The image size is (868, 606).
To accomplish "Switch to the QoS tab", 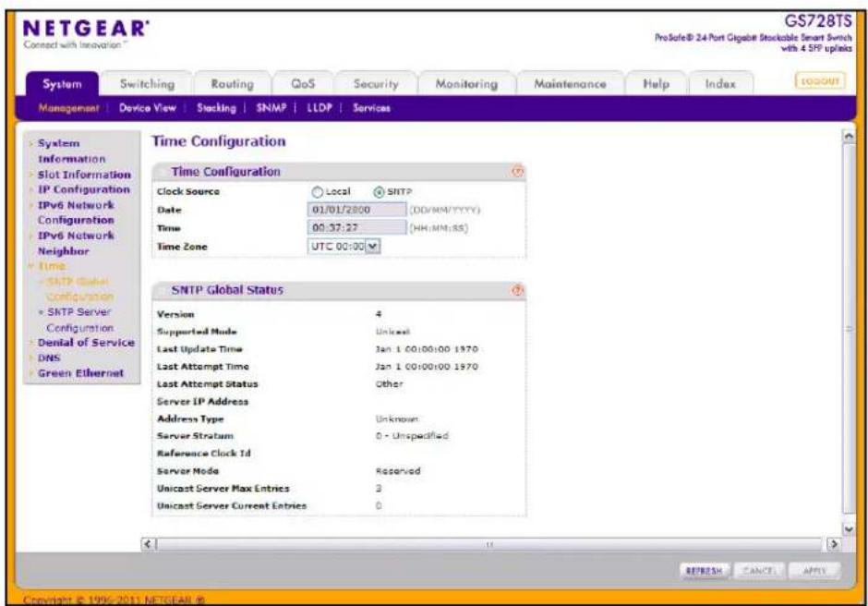I will [304, 84].
